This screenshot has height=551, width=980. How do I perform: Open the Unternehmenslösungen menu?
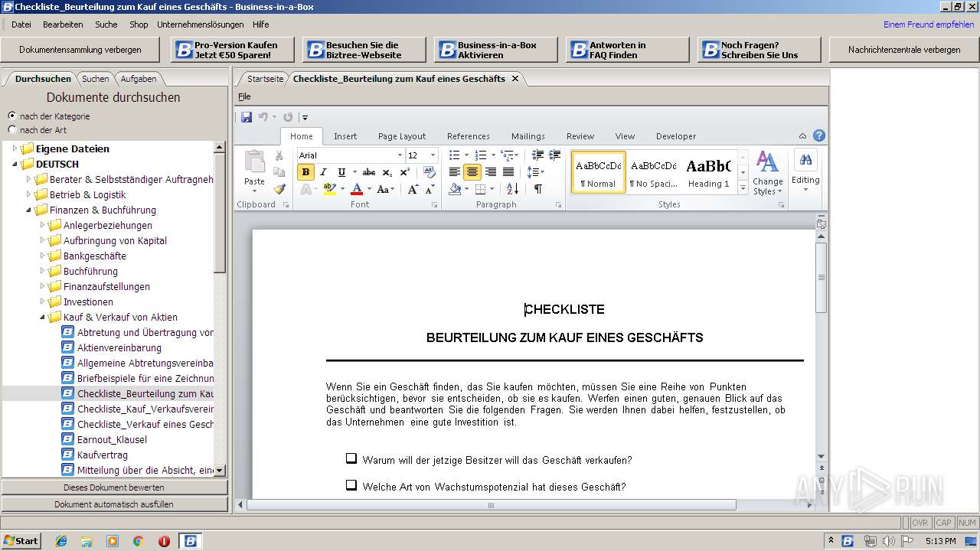(201, 24)
